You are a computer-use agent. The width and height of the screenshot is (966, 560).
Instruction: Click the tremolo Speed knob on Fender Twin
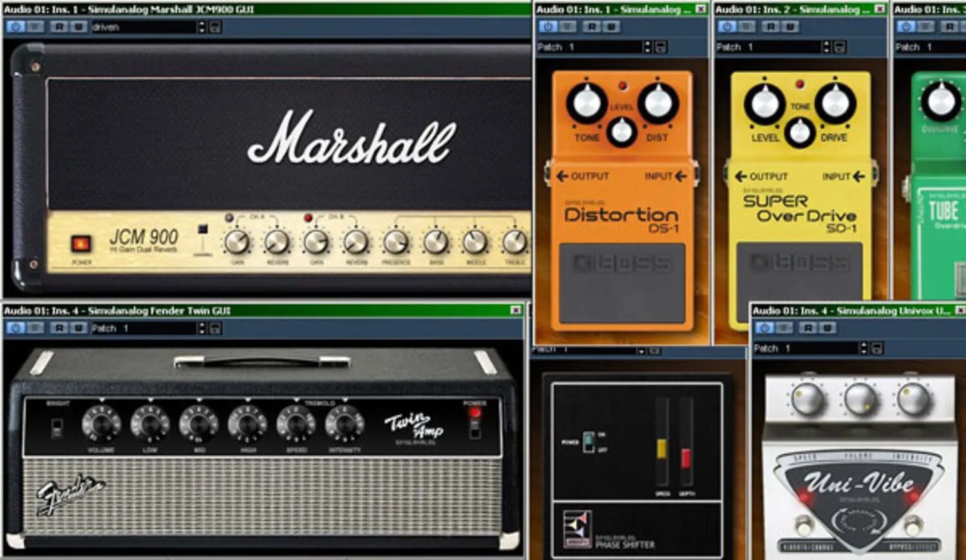296,424
